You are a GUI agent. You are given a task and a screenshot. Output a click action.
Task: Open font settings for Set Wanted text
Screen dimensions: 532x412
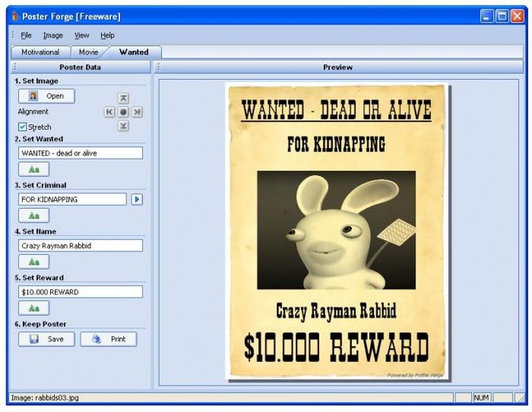[x=34, y=169]
